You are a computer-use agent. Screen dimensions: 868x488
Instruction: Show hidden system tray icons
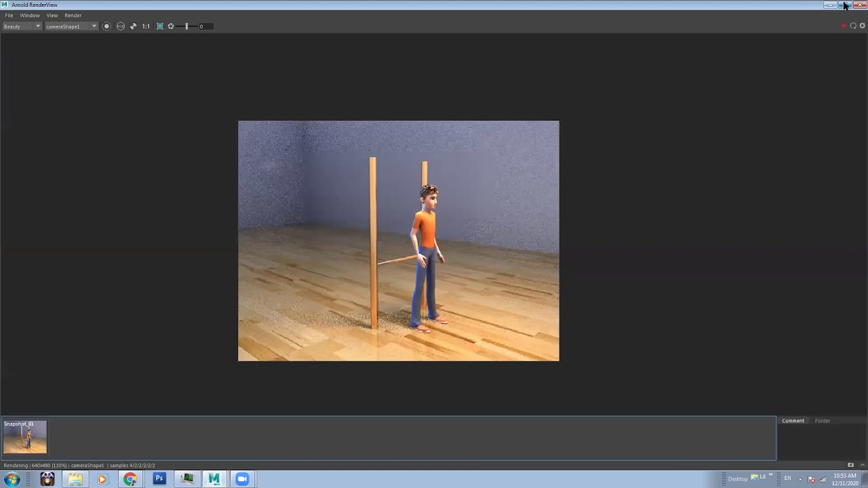800,479
